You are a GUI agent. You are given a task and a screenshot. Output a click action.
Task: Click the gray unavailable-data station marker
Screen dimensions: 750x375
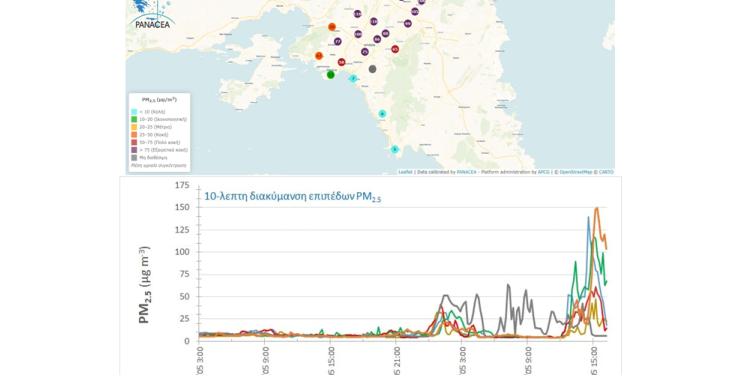(x=373, y=69)
